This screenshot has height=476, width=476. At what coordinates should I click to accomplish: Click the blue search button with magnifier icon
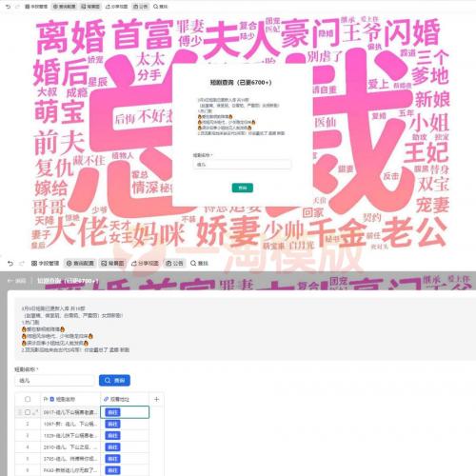(114, 380)
